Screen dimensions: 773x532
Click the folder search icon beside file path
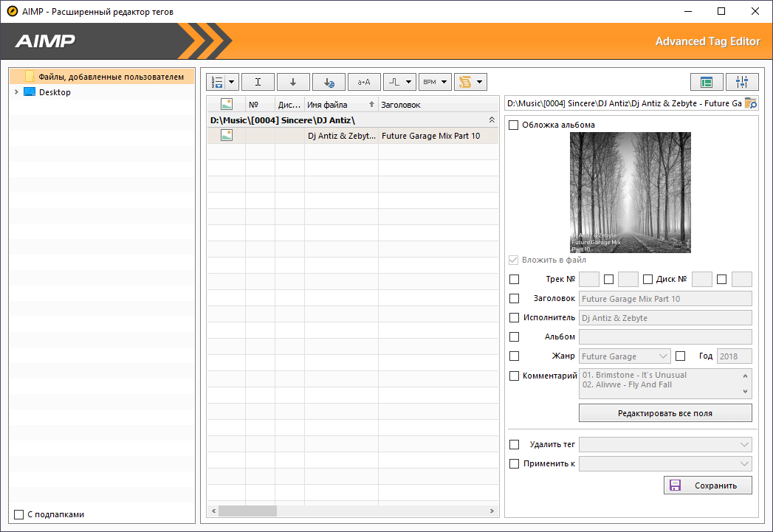[x=751, y=103]
